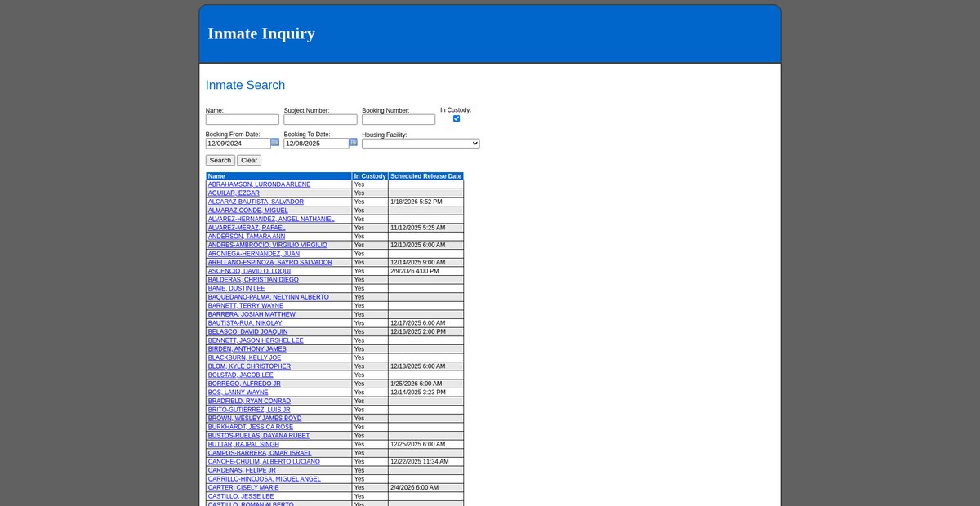
Task: Select release date 12/16/2025 2:00 PM
Action: (418, 331)
